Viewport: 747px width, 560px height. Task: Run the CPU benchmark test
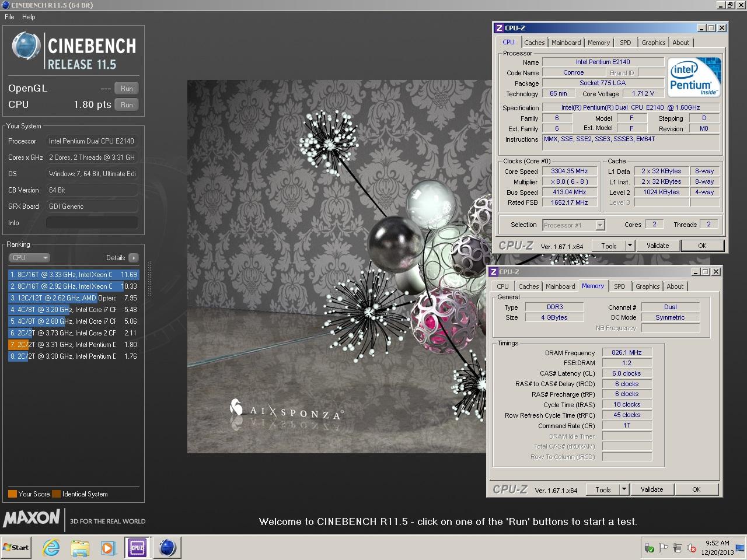pyautogui.click(x=127, y=105)
